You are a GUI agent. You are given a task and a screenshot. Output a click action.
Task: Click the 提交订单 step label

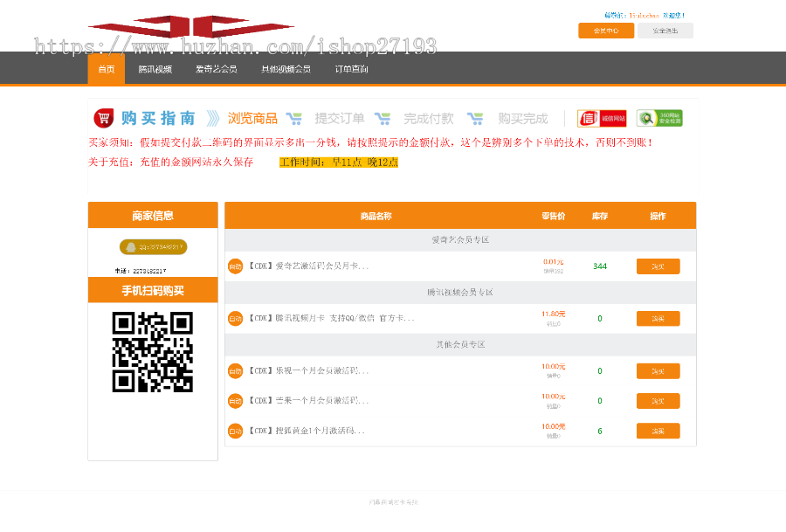point(340,118)
